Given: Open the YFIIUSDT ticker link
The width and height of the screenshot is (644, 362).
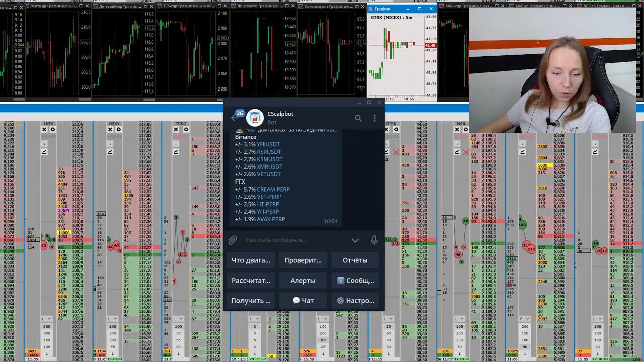Looking at the screenshot, I should tap(268, 144).
